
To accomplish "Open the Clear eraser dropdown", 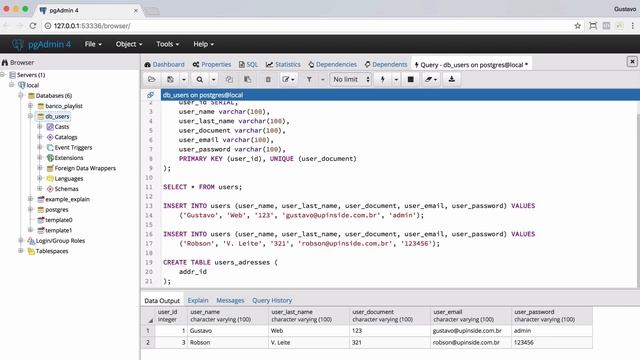I will point(431,79).
